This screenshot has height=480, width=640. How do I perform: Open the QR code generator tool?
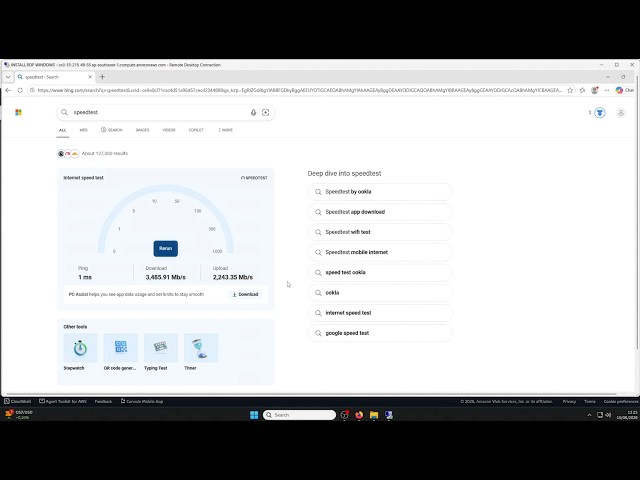point(120,352)
